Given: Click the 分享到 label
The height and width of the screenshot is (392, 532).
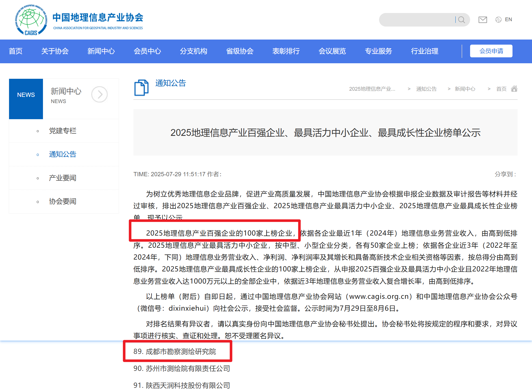Looking at the screenshot, I should point(505,174).
